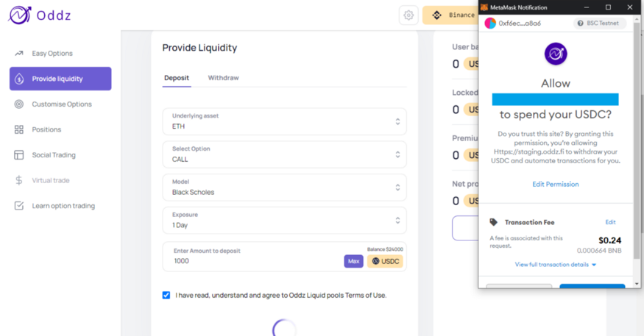Click the Social Trading layout icon

19,155
